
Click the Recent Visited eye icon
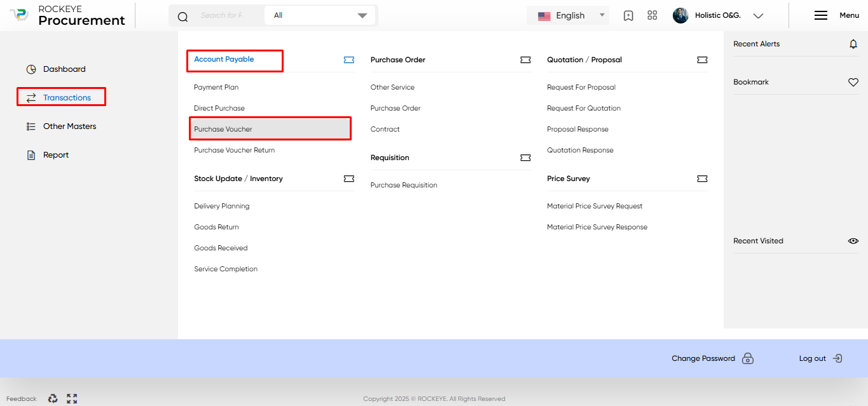(x=853, y=241)
